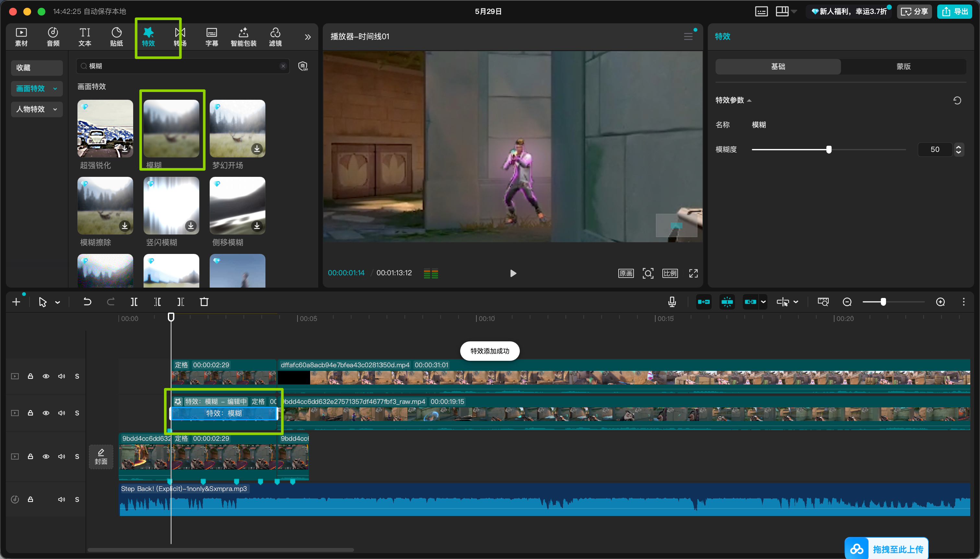This screenshot has height=559, width=980.
Task: Click the 模糊度 blur slider handle
Action: tap(829, 149)
